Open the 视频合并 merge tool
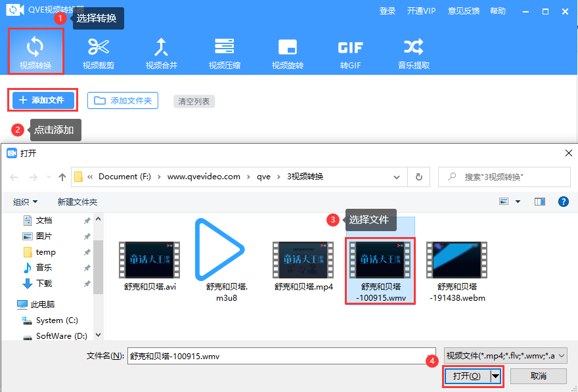The image size is (578, 392). coord(162,53)
